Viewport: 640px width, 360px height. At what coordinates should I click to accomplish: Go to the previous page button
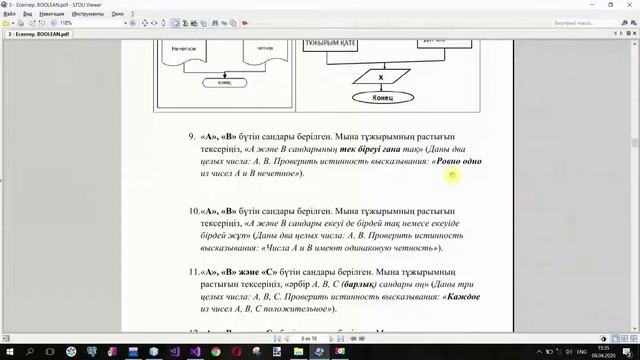pos(287,339)
